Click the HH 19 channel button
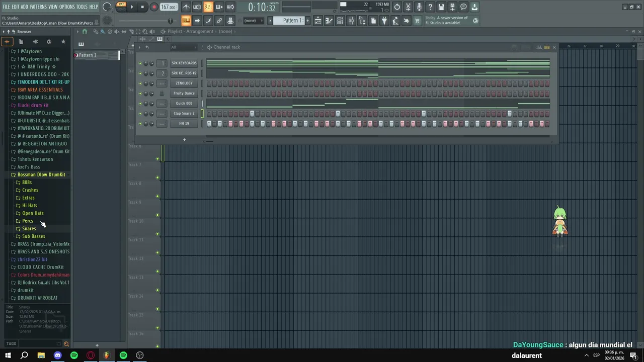This screenshot has height=362, width=644. [x=184, y=124]
